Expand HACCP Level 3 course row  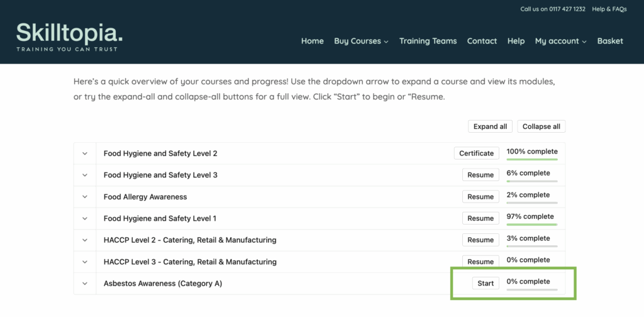85,262
